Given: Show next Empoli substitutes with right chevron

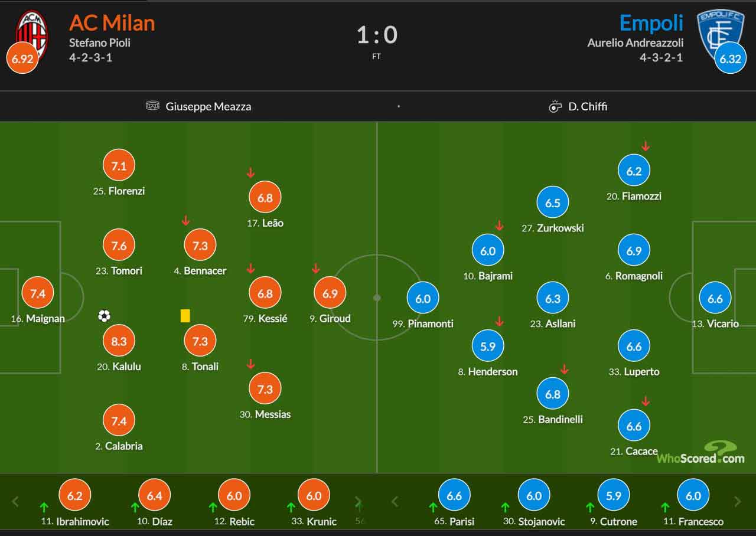Looking at the screenshot, I should click(x=738, y=502).
